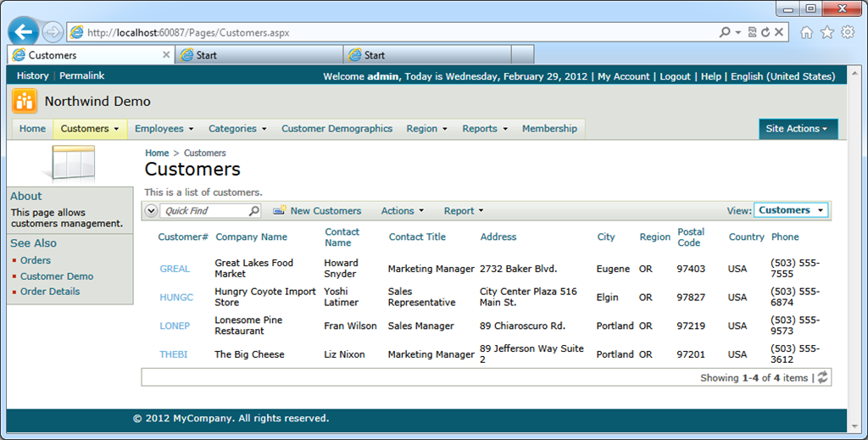Select the Customer Demographics menu item
868x440 pixels.
click(x=337, y=129)
